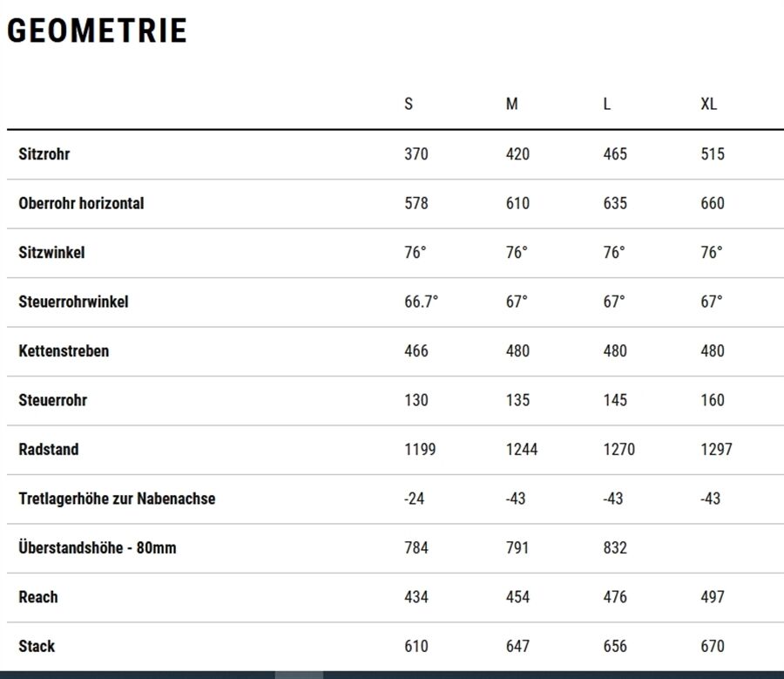784x679 pixels.
Task: Click the Sitzrohr row label
Action: pyautogui.click(x=44, y=154)
